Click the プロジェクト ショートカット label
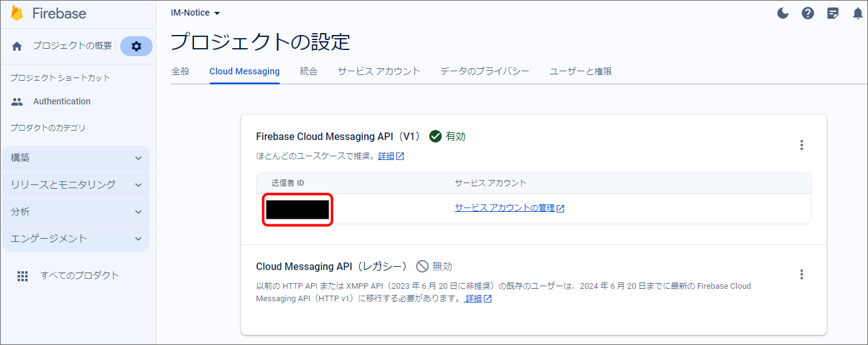 pyautogui.click(x=60, y=78)
